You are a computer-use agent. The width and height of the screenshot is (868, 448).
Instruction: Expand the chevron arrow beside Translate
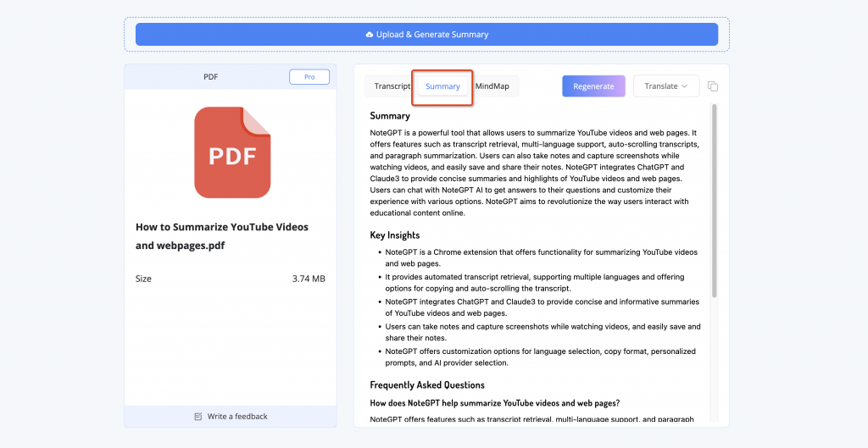(x=685, y=86)
